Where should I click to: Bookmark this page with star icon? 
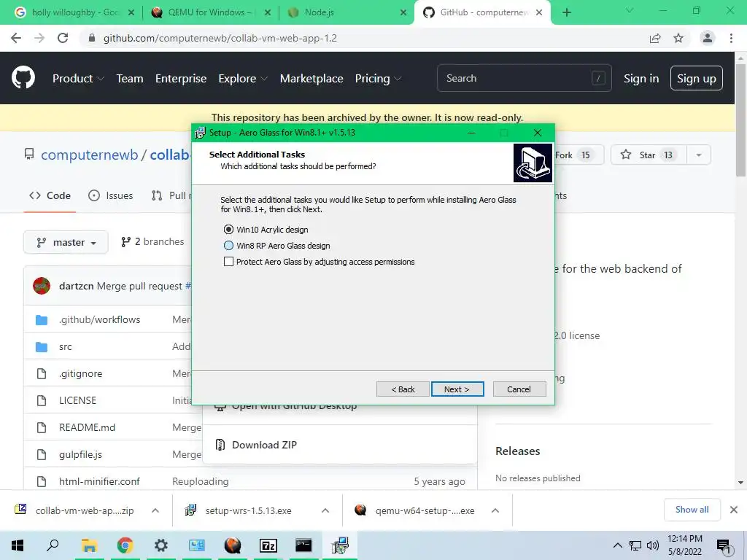pyautogui.click(x=678, y=38)
